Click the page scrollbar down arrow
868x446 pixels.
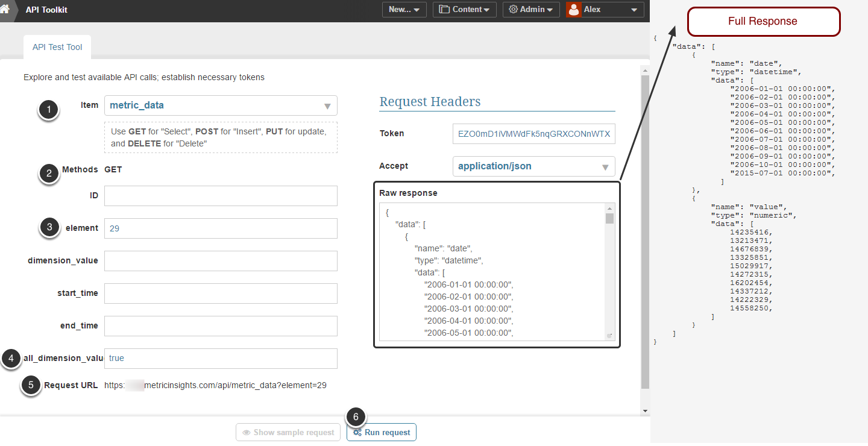click(x=646, y=410)
